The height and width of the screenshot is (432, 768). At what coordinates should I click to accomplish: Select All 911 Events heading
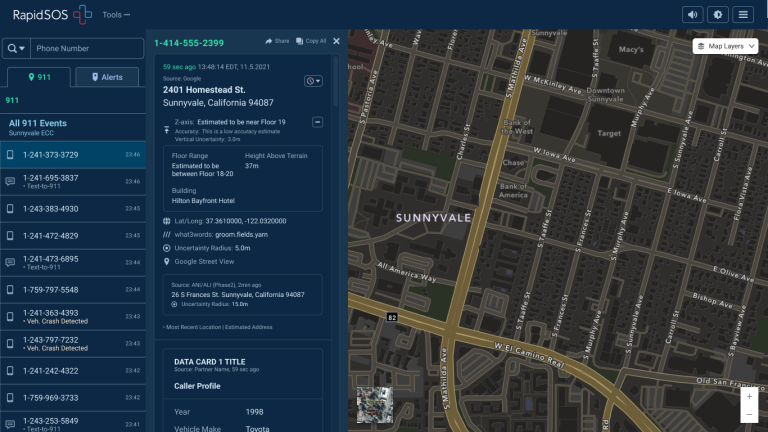coord(38,123)
